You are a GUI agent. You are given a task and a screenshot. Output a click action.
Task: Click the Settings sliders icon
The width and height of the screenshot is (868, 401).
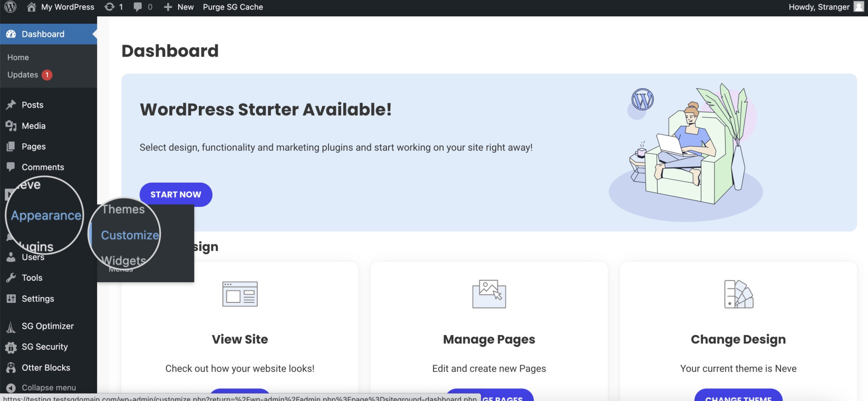tap(11, 299)
